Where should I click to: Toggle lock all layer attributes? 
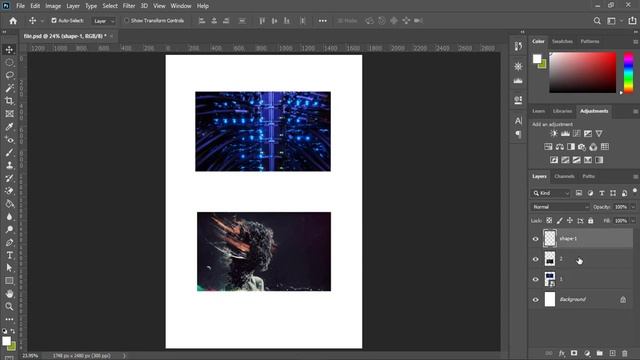[x=591, y=220]
